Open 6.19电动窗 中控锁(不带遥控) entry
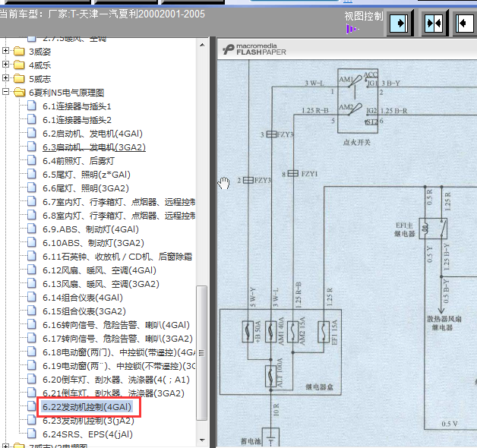 pyautogui.click(x=118, y=366)
